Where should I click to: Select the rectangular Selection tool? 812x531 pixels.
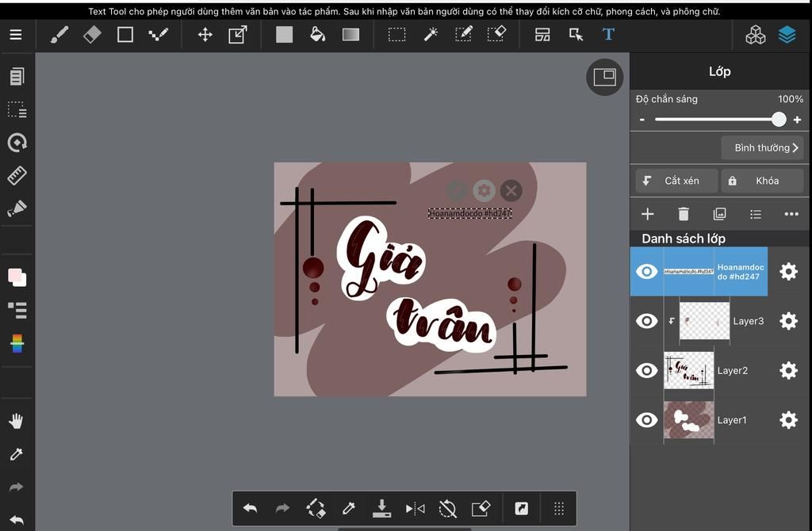tap(397, 35)
